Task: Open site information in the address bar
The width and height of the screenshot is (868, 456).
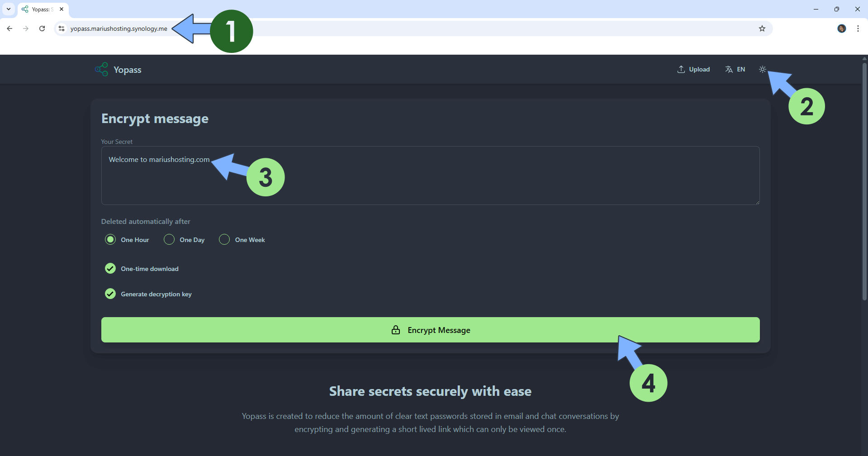Action: (61, 28)
